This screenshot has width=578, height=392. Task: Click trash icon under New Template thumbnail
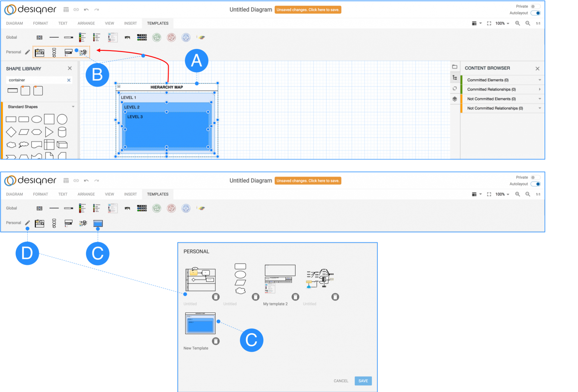pos(216,341)
